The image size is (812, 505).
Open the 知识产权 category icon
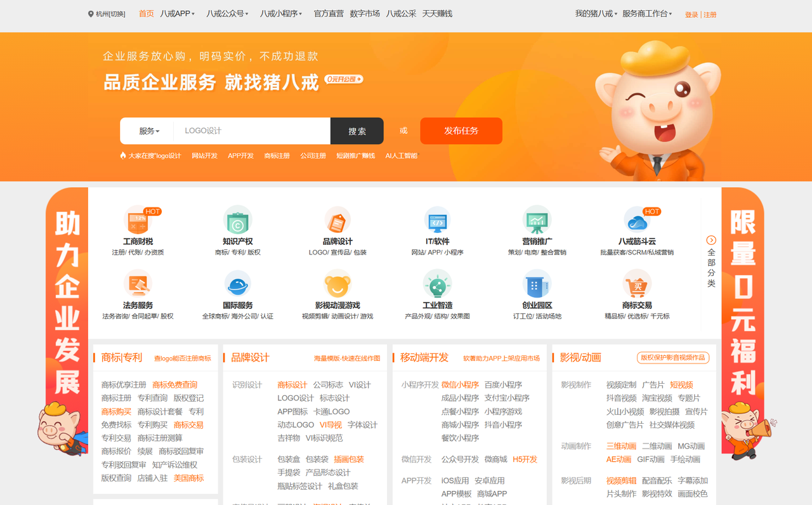click(x=238, y=221)
